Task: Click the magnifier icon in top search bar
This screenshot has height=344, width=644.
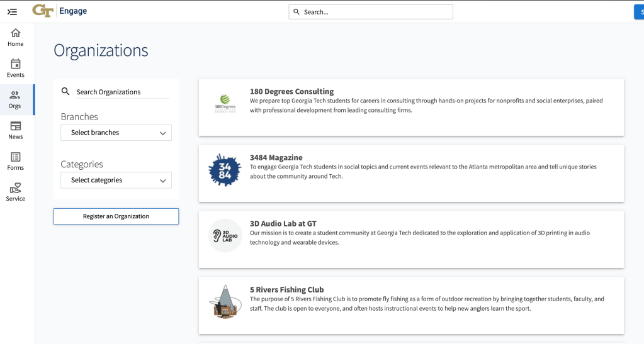Action: (297, 12)
